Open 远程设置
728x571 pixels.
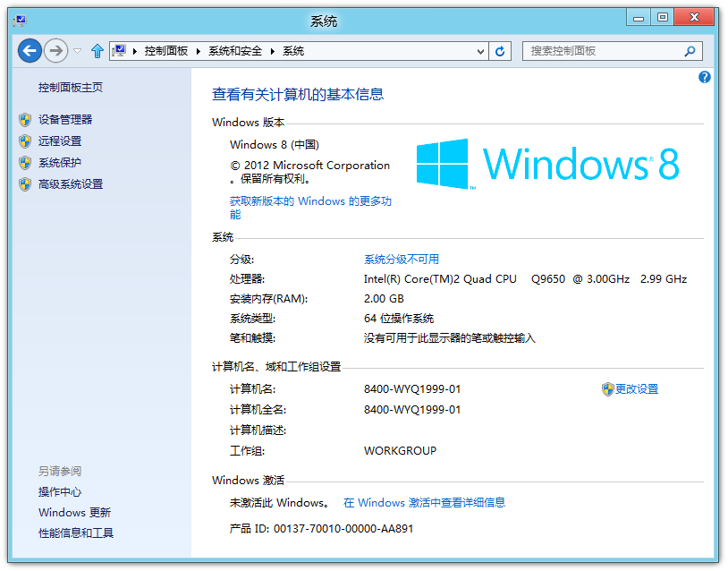point(60,141)
